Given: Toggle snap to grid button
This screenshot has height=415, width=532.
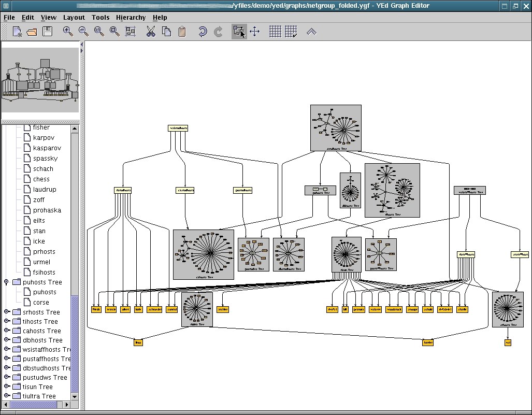Looking at the screenshot, I should [291, 32].
